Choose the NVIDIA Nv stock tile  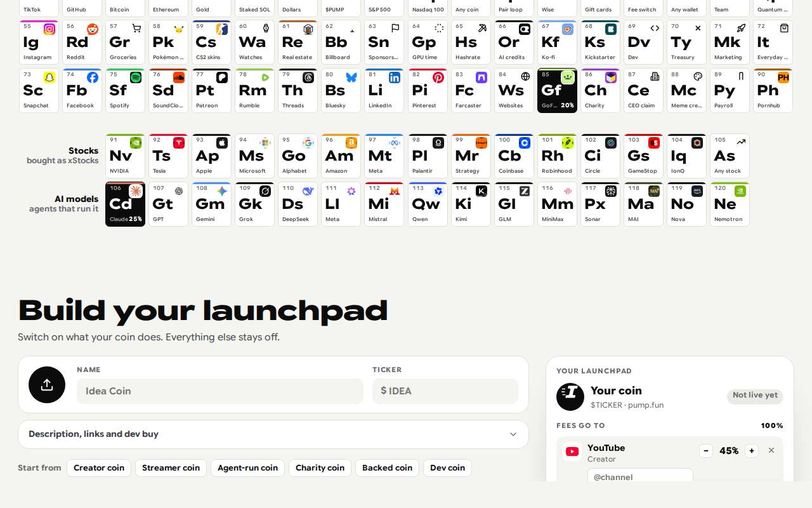click(x=125, y=156)
